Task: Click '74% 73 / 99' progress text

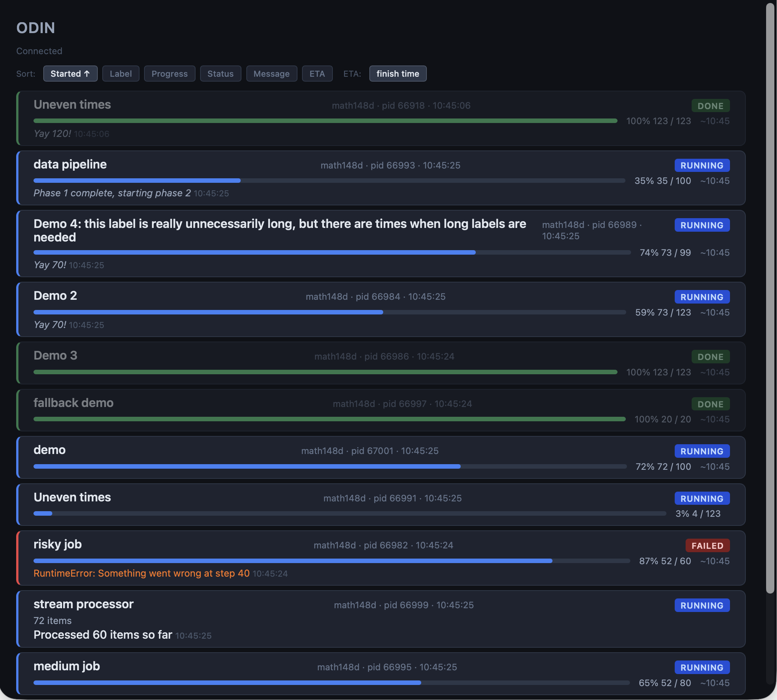Action: pos(666,253)
